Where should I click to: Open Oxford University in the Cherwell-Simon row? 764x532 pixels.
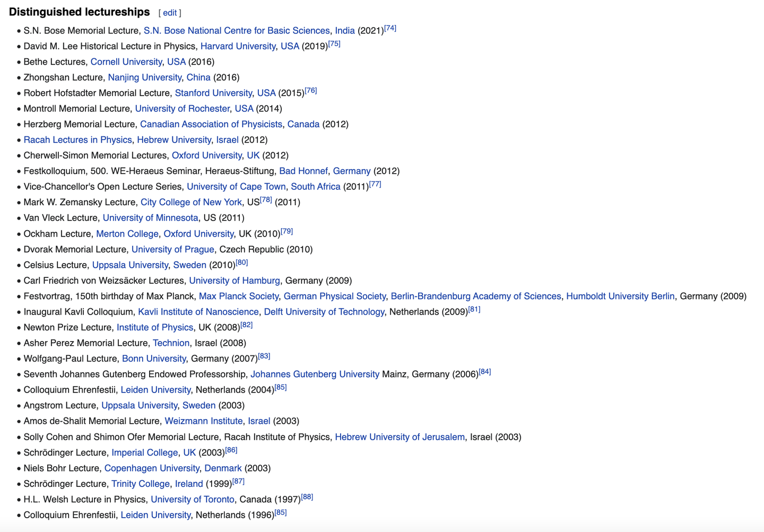coord(207,155)
